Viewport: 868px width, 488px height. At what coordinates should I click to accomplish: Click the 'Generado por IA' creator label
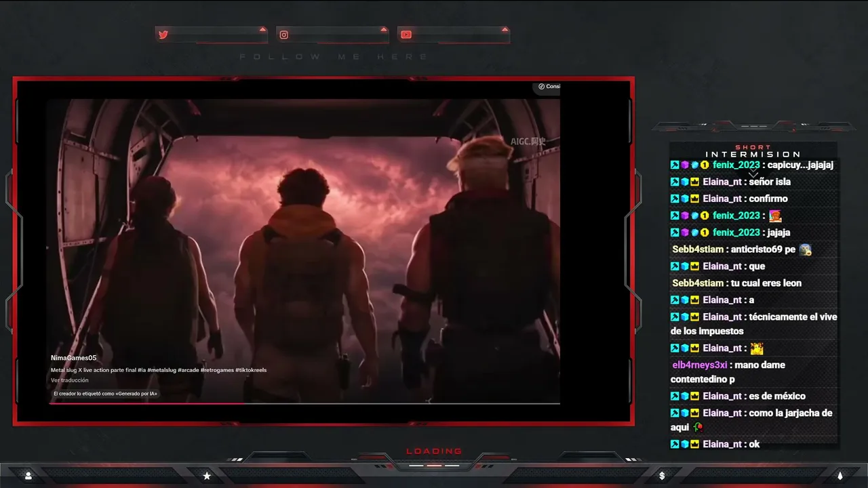click(x=106, y=393)
